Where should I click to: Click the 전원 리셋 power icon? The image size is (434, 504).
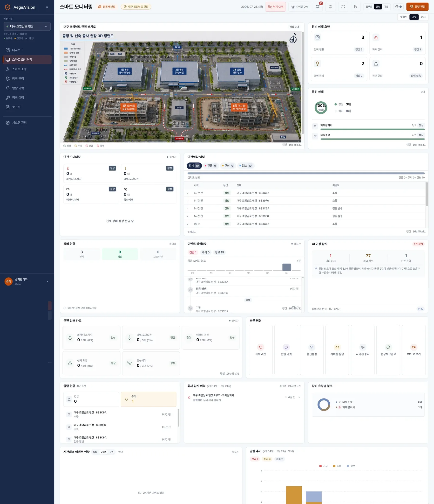pyautogui.click(x=286, y=347)
